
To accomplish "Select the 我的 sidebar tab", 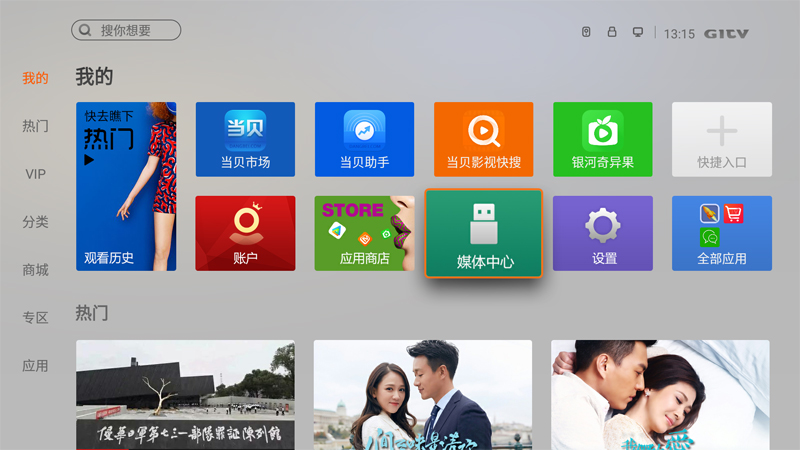I will point(35,78).
